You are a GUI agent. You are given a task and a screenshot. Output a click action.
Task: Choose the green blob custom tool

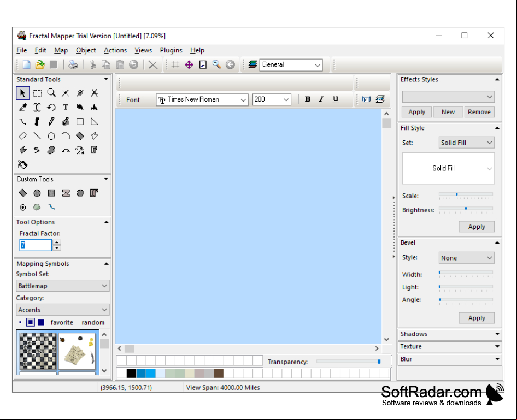click(37, 207)
